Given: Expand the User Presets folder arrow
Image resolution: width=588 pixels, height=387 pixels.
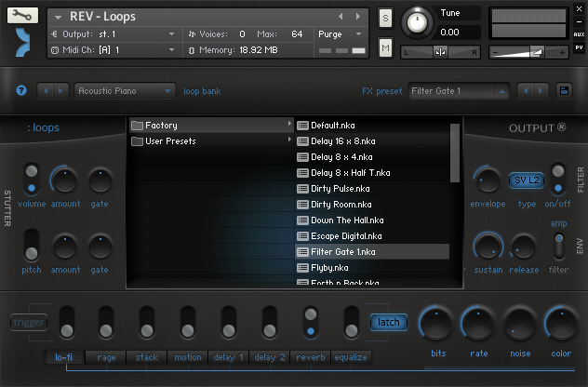Looking at the screenshot, I should click(289, 140).
